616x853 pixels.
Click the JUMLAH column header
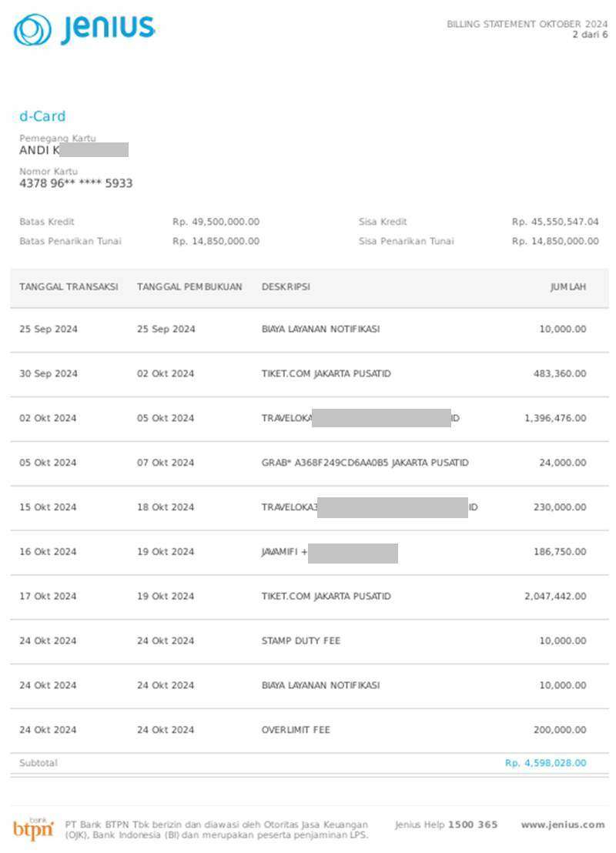tap(568, 286)
